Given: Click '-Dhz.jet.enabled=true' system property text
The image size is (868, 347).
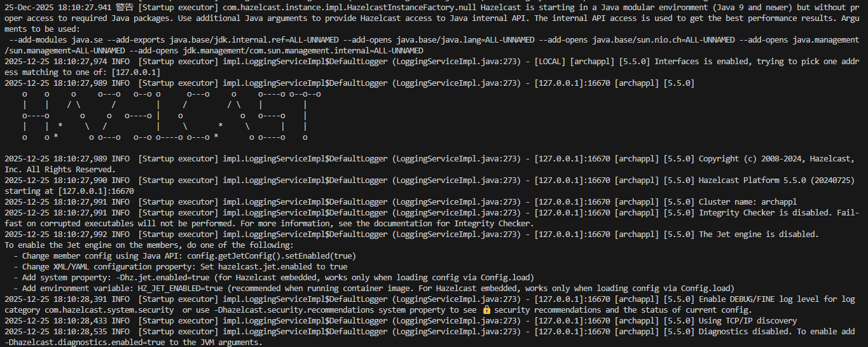Looking at the screenshot, I should coord(162,278).
